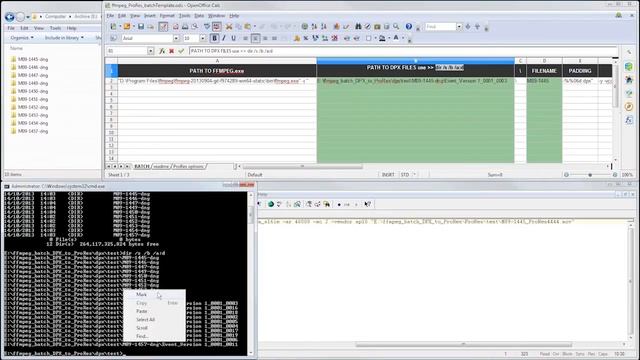Click the Background Color paint bucket icon
This screenshot has height=360, width=640.
click(x=382, y=38)
